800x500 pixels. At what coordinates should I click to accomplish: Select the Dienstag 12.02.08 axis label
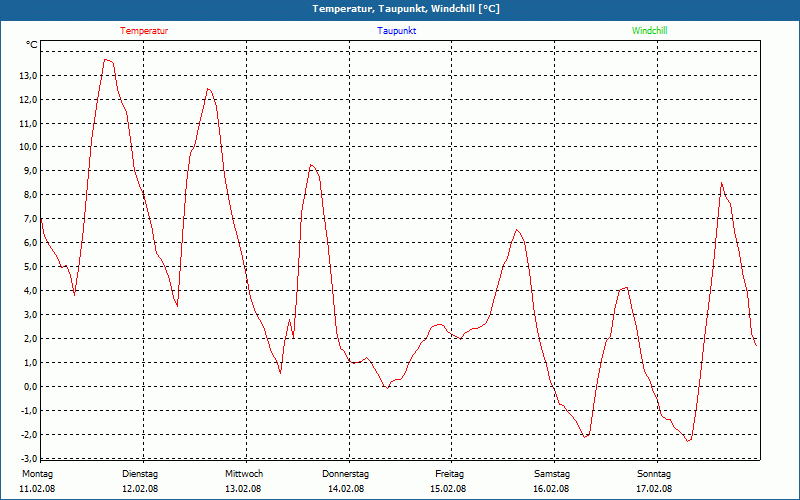140,481
